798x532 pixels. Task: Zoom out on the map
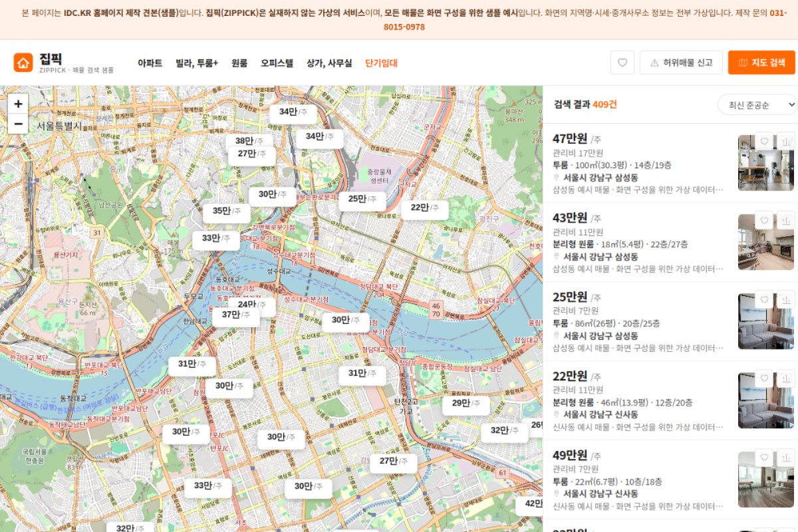[18, 124]
